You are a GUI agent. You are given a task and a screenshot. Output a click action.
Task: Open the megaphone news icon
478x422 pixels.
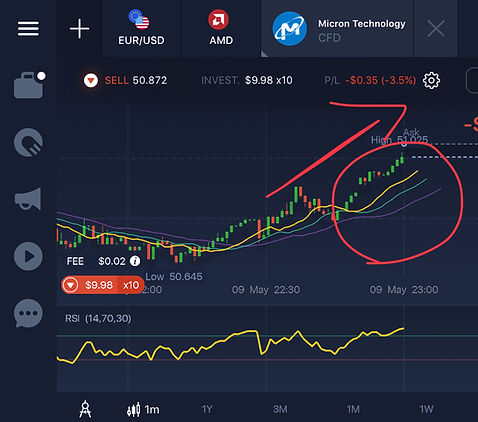click(x=28, y=199)
